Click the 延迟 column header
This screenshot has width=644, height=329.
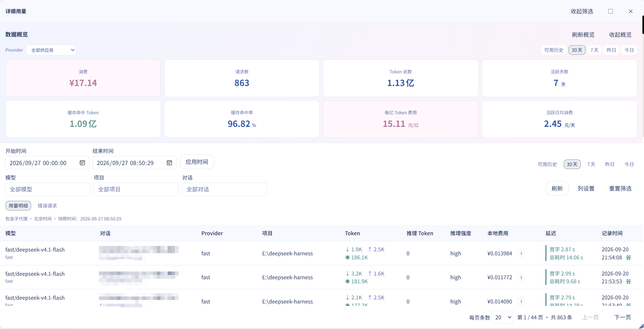(x=551, y=233)
